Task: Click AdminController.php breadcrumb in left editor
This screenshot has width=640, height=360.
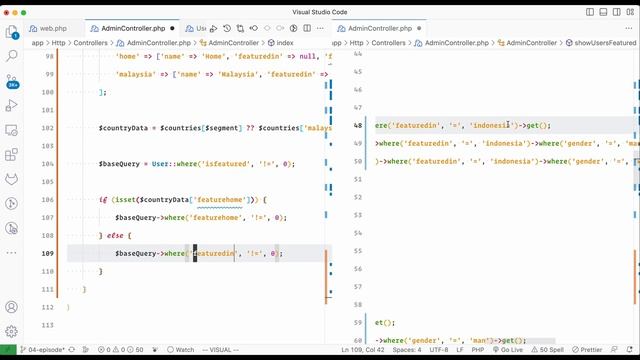Action: coord(154,43)
